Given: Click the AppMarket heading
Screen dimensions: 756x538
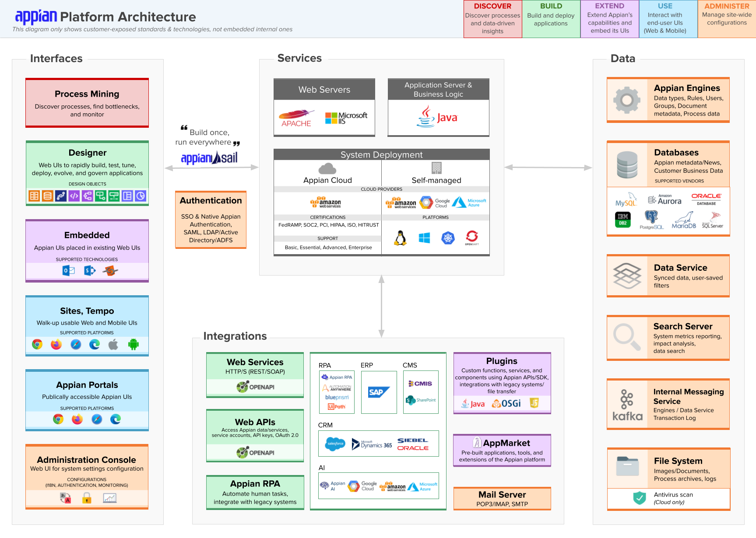Looking at the screenshot, I should pyautogui.click(x=506, y=443).
